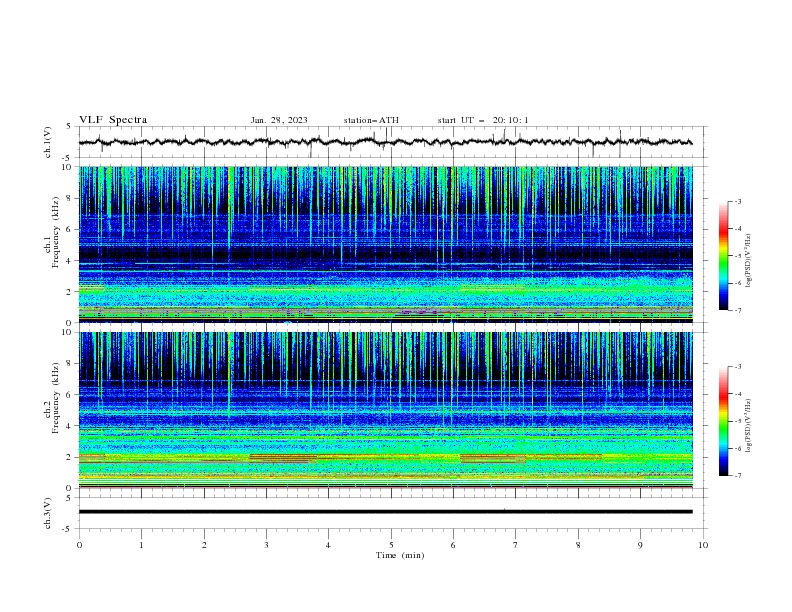Click the ch.1 voltage waveform trace

(x=385, y=142)
